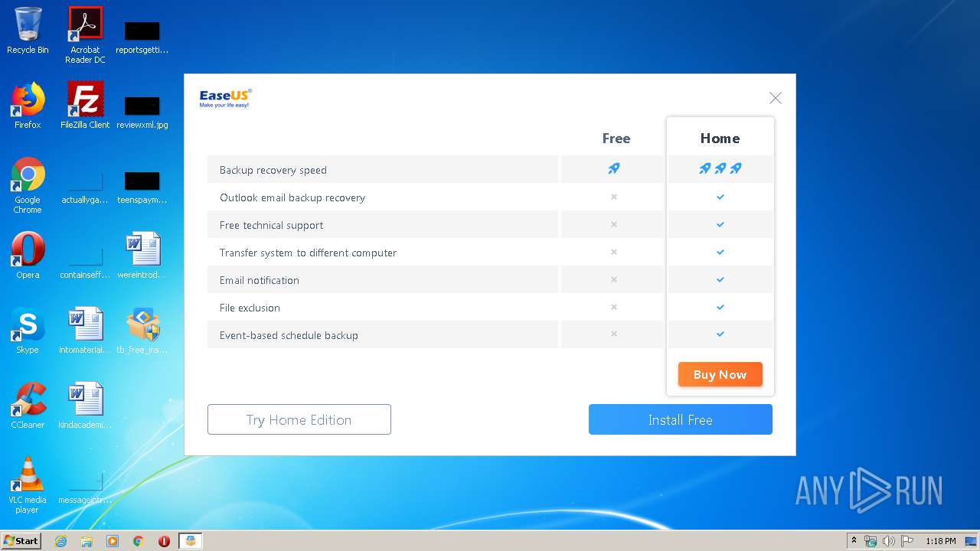The height and width of the screenshot is (551, 980).
Task: Open the Windows Start menu
Action: click(21, 541)
